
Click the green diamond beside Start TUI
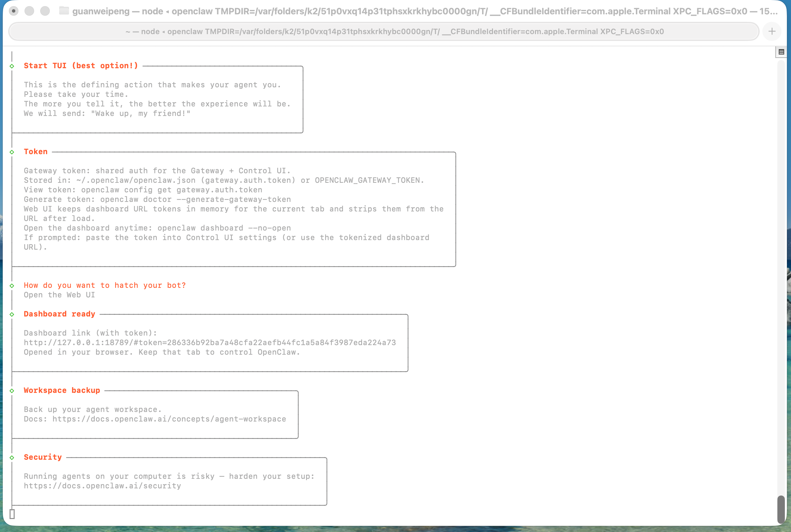coord(12,66)
